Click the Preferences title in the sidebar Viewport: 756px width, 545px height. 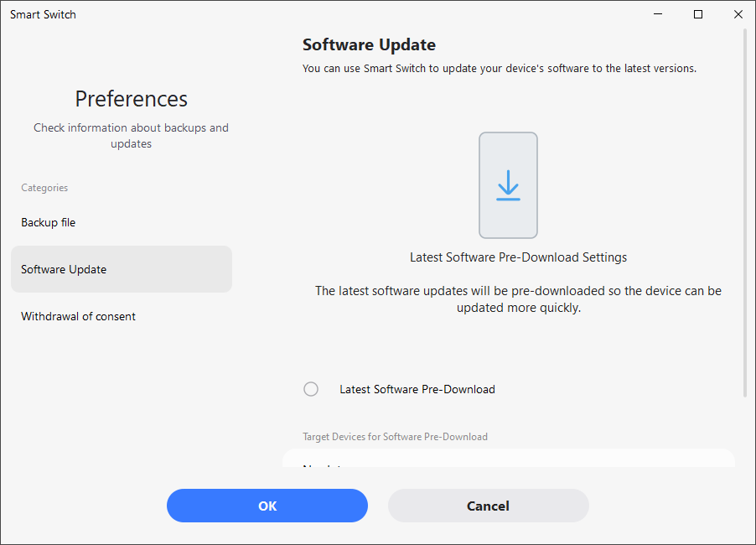click(132, 99)
